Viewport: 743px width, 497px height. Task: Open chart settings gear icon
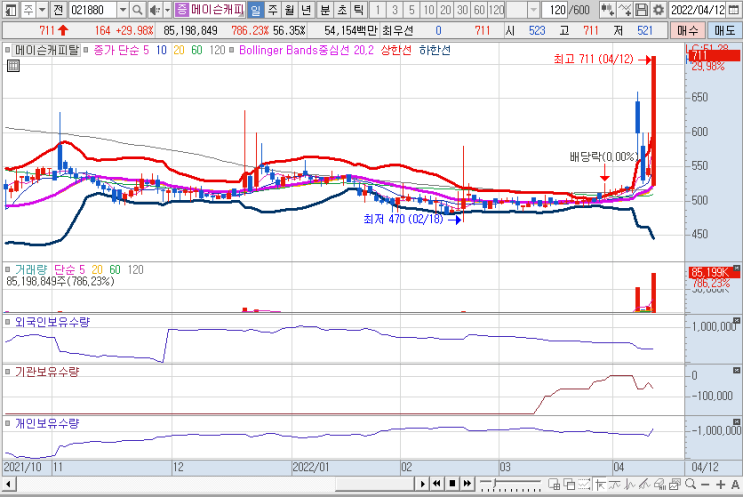(x=658, y=9)
